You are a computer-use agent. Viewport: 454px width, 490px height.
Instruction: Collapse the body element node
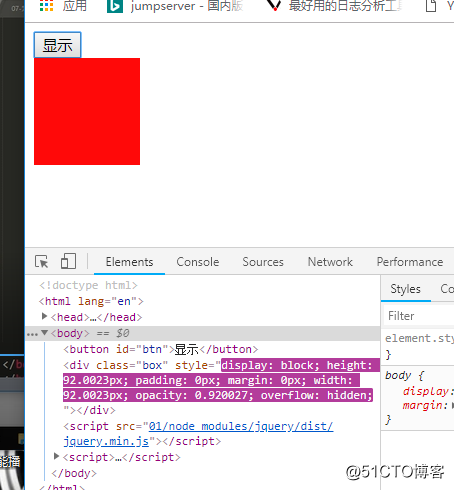pyautogui.click(x=44, y=332)
